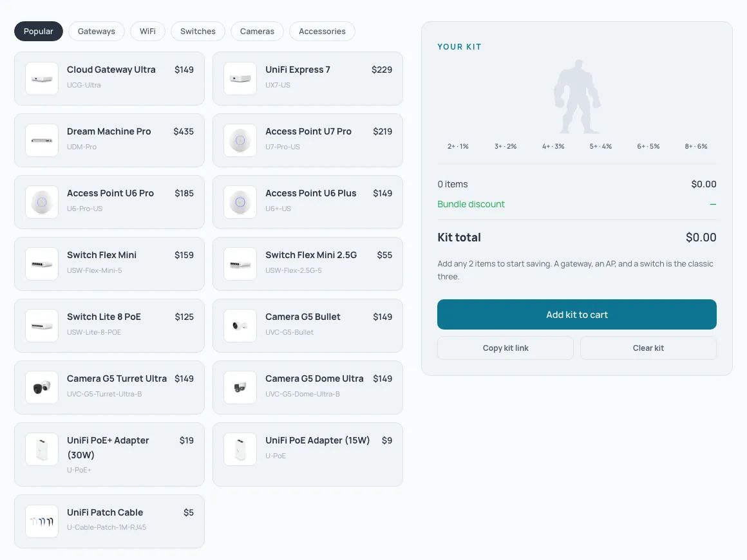Select the Dream Machine Pro thumbnail
The height and width of the screenshot is (560, 747).
click(42, 140)
